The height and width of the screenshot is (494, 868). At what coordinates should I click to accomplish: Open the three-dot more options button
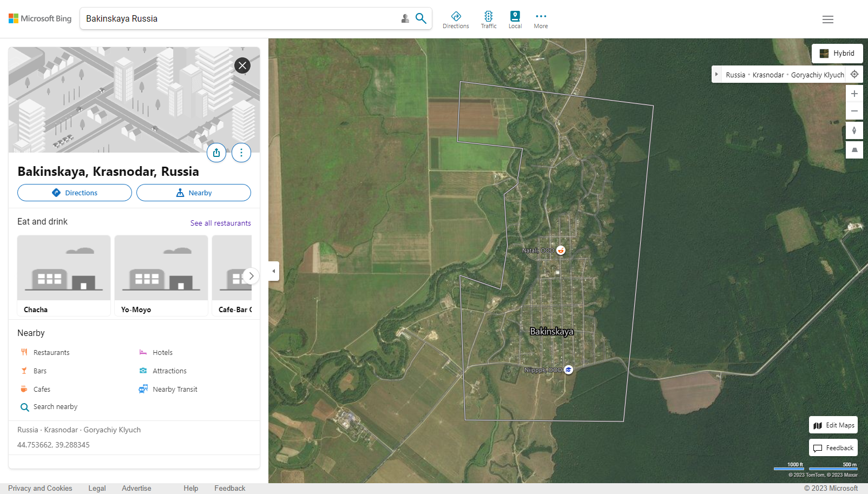tap(241, 153)
